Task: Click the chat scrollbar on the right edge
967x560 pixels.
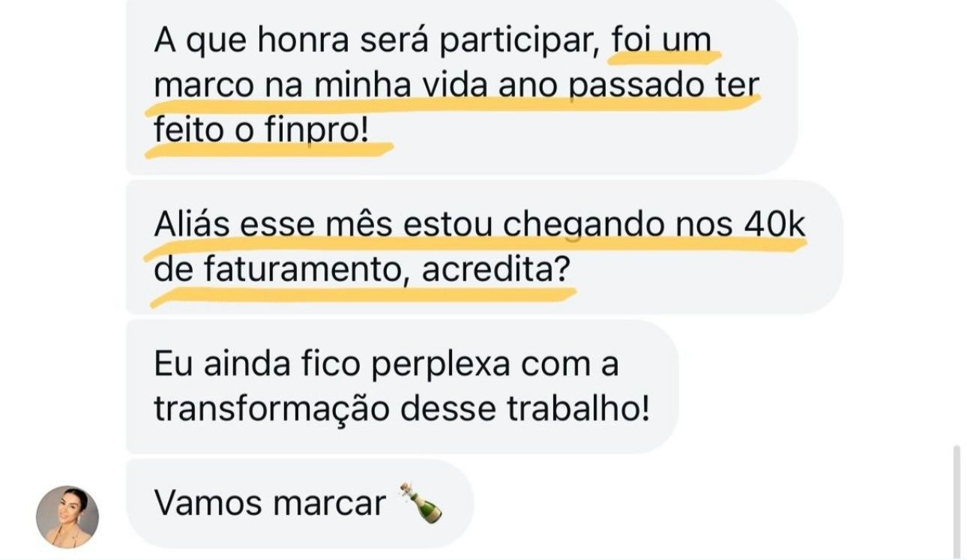Action: (956, 501)
